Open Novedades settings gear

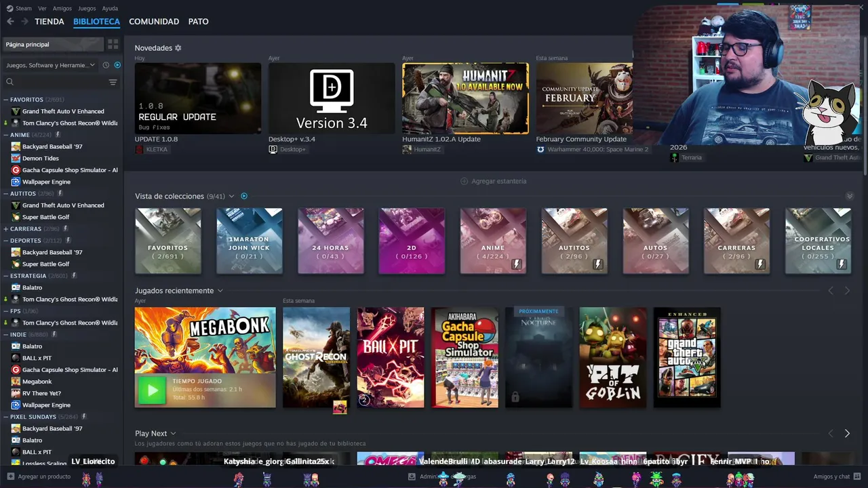tap(178, 48)
